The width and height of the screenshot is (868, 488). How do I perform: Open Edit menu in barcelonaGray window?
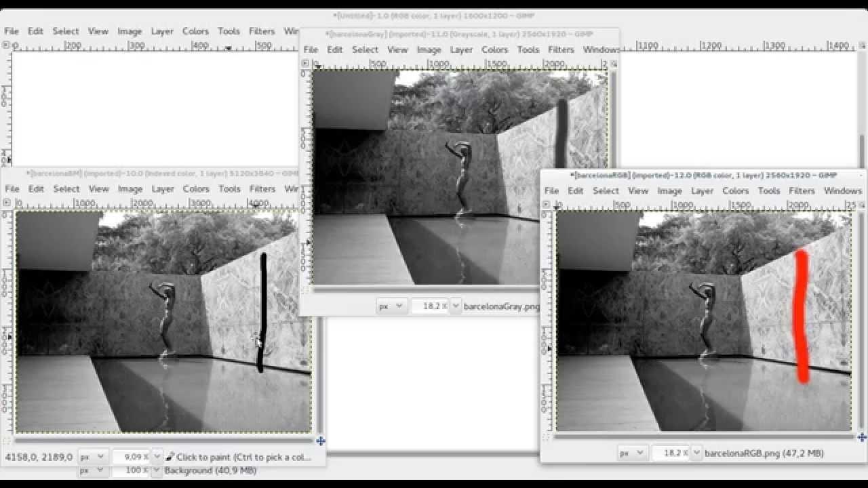coord(335,49)
